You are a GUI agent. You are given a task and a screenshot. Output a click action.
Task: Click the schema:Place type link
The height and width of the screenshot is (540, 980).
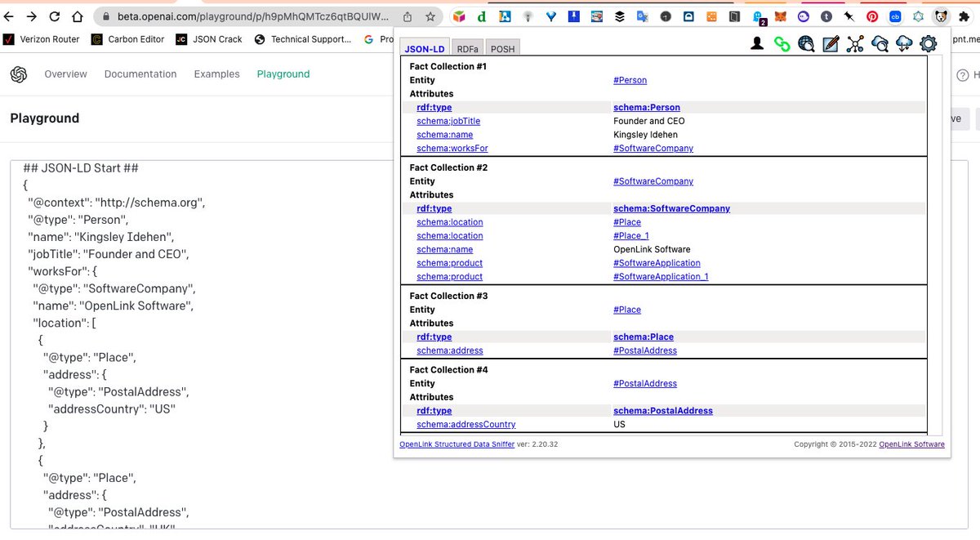pyautogui.click(x=644, y=337)
